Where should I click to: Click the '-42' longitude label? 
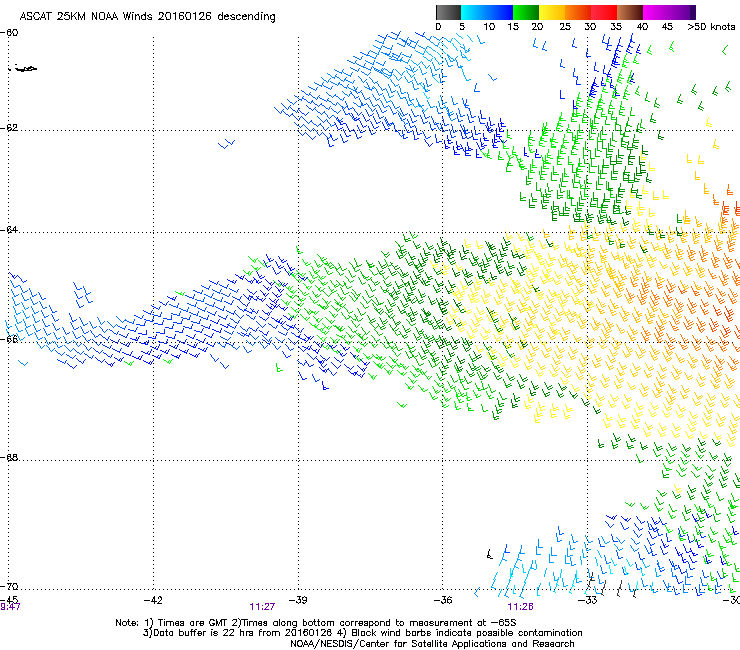153,600
